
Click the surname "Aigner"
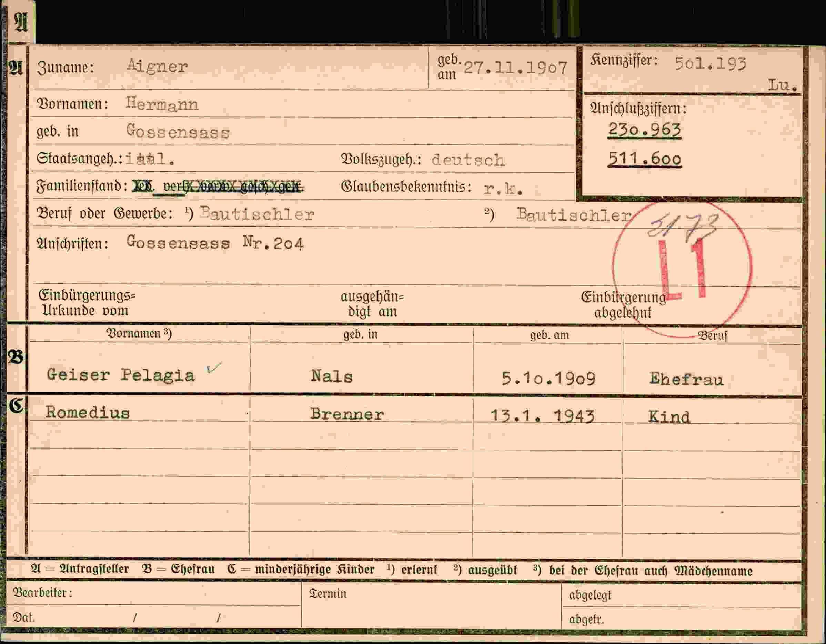pos(157,66)
